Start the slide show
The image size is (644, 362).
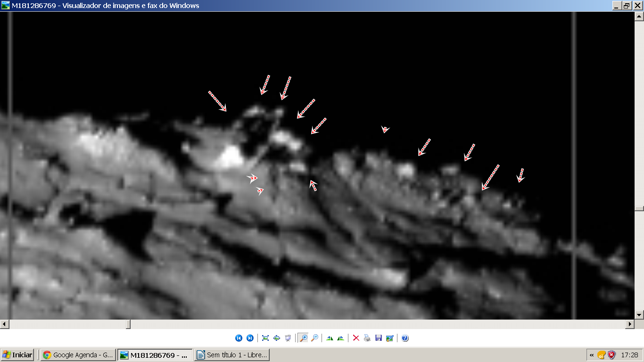(x=288, y=338)
